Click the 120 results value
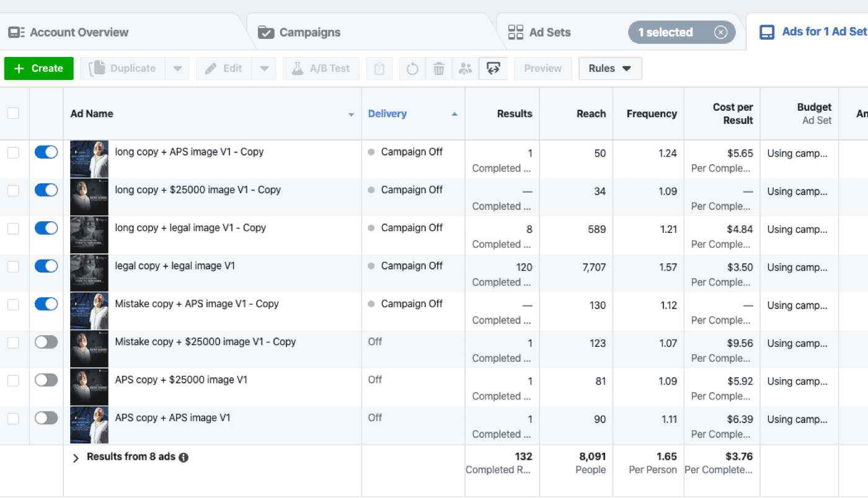This screenshot has width=868, height=498. pos(525,268)
